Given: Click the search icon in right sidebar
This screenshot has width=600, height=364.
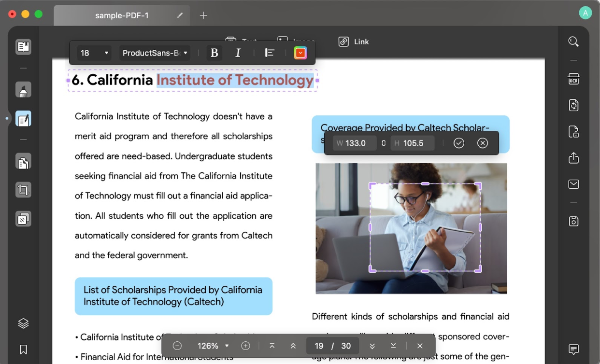Looking at the screenshot, I should point(573,42).
